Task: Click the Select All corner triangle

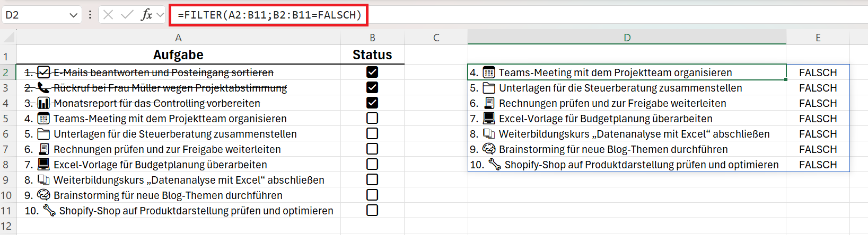Action: [9, 38]
